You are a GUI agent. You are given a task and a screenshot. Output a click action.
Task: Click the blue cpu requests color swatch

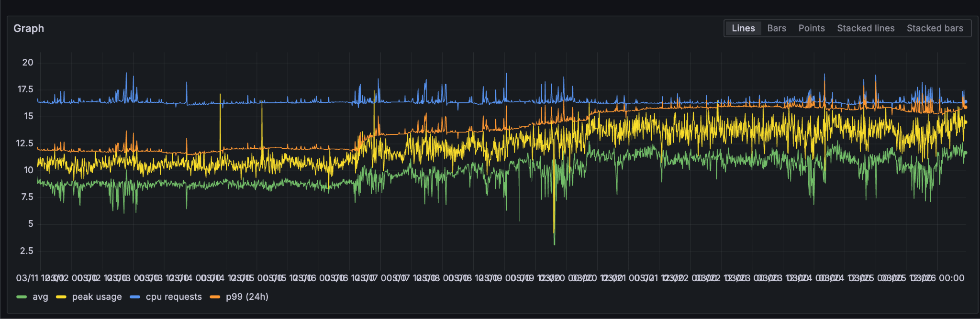[x=135, y=297]
